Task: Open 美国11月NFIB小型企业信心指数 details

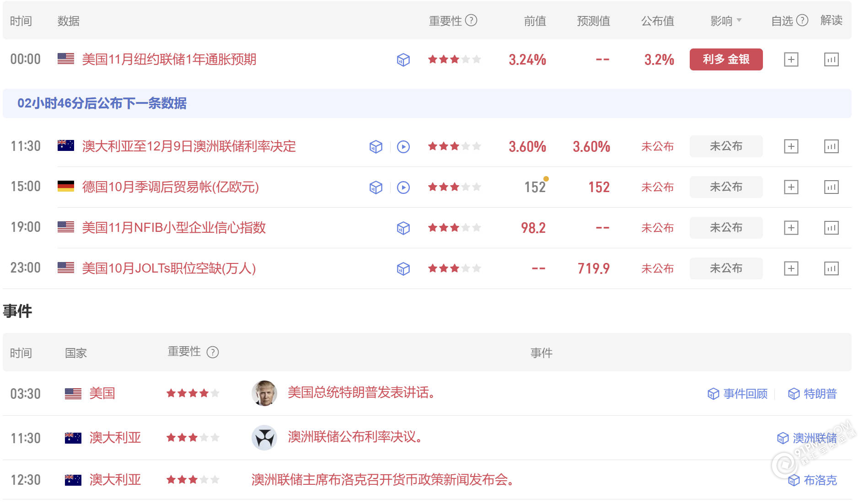Action: (174, 227)
